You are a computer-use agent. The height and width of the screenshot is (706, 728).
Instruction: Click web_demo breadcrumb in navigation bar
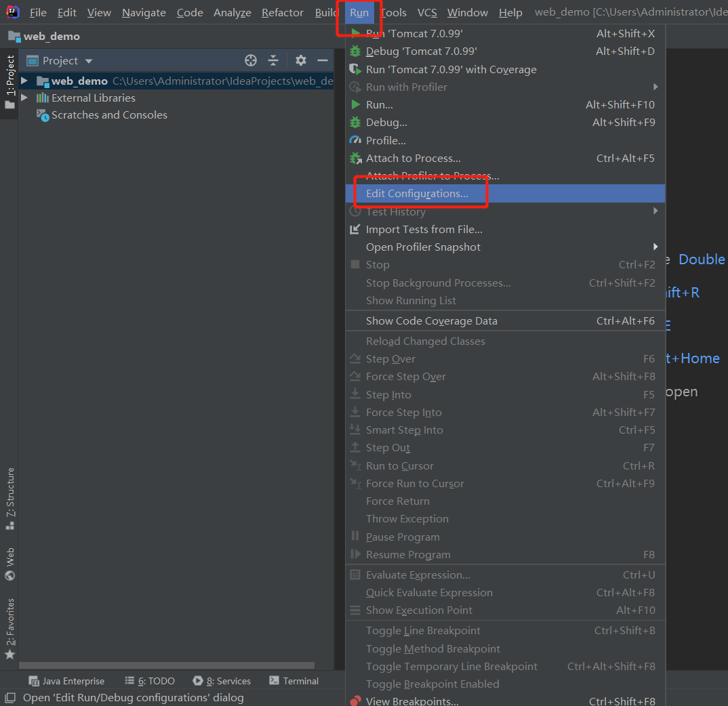pyautogui.click(x=52, y=36)
